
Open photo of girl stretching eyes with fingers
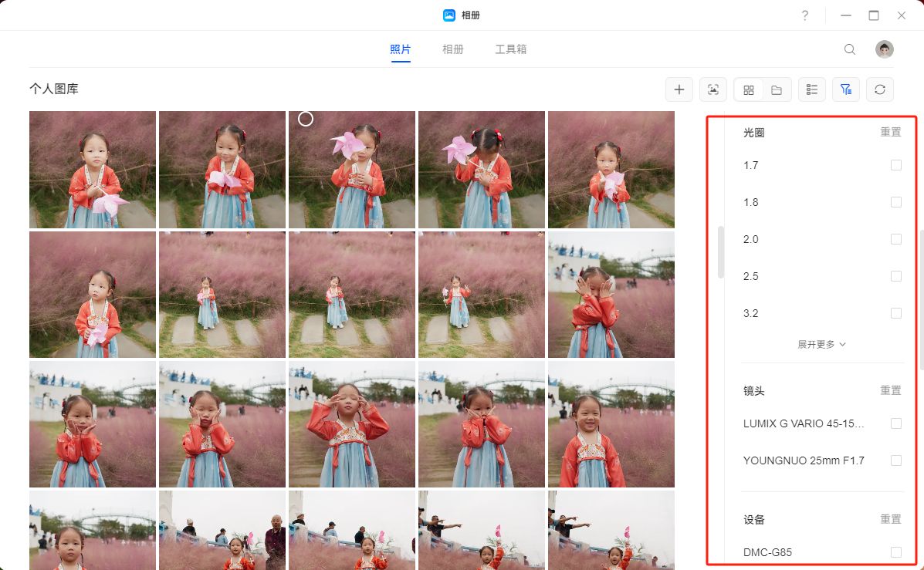click(x=352, y=424)
